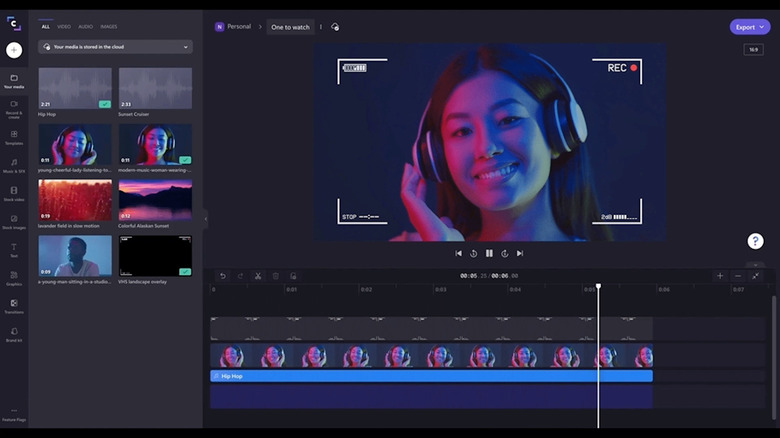Open the Transitions panel
Screen dimensions: 780x438
[14, 305]
